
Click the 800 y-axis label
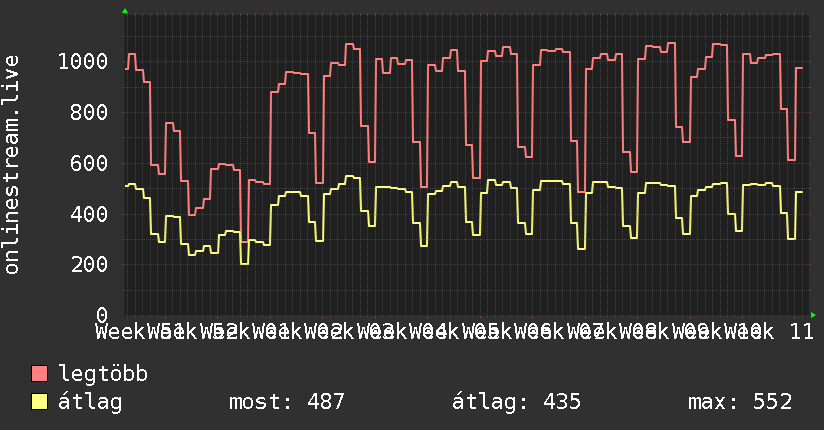(x=89, y=112)
